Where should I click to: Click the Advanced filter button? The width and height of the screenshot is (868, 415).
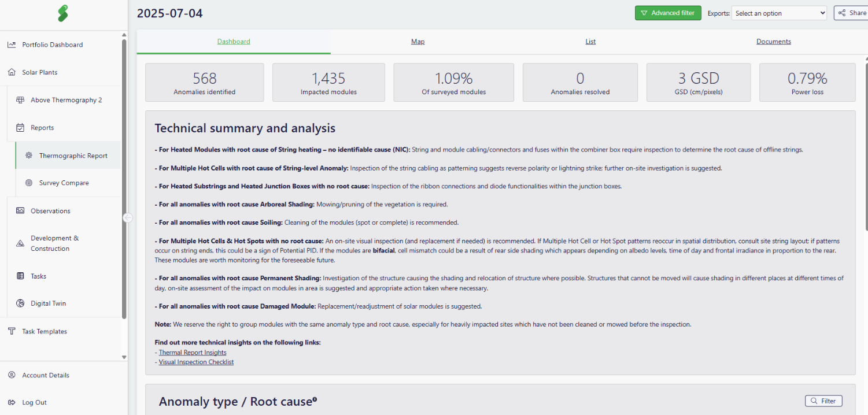668,13
